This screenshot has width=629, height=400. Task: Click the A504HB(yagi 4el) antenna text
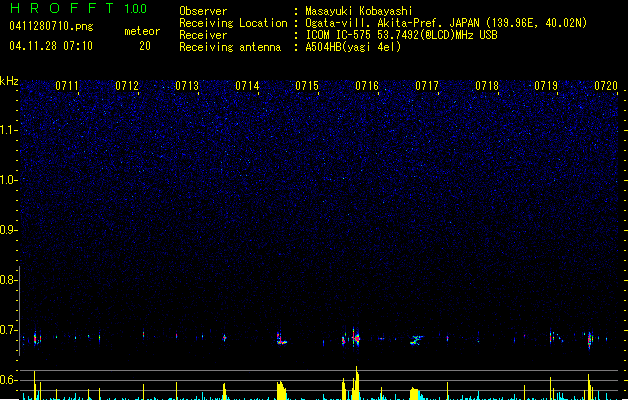click(x=353, y=47)
